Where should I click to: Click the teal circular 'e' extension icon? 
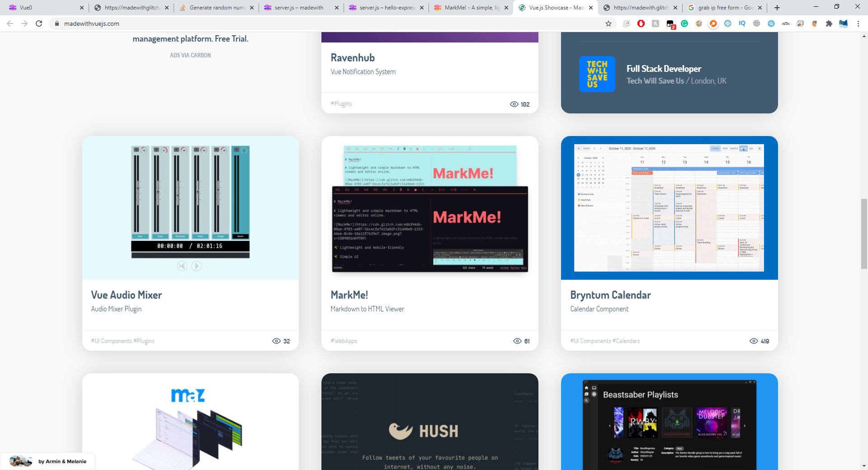tap(728, 23)
